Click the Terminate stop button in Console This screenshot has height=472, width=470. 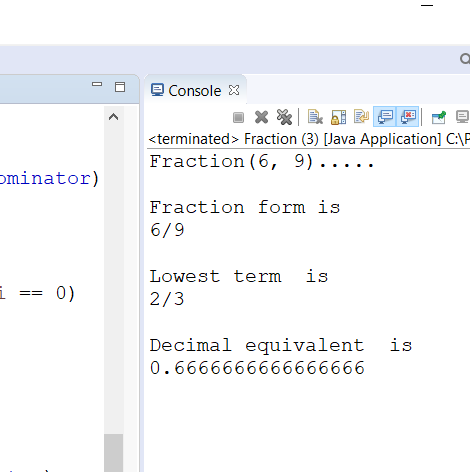238,117
